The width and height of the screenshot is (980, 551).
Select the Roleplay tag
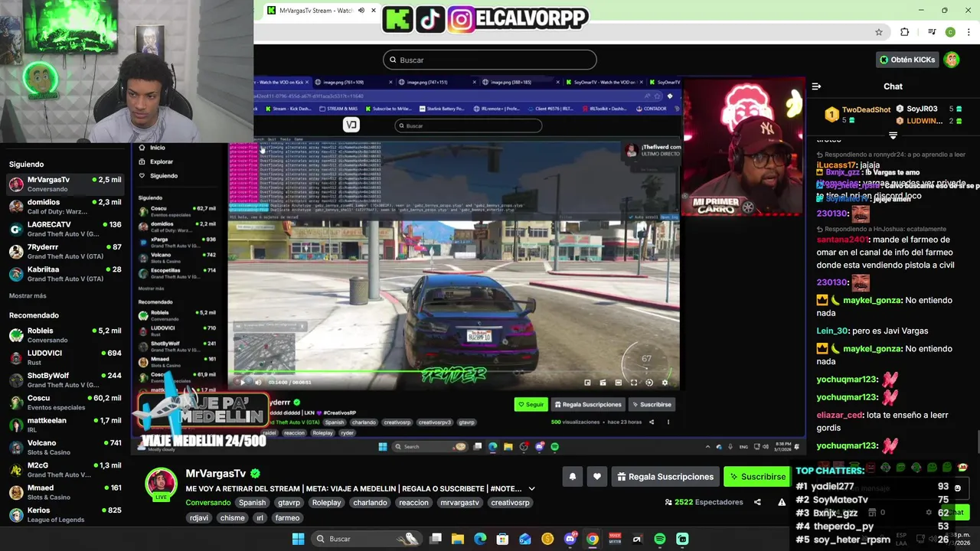pos(326,503)
